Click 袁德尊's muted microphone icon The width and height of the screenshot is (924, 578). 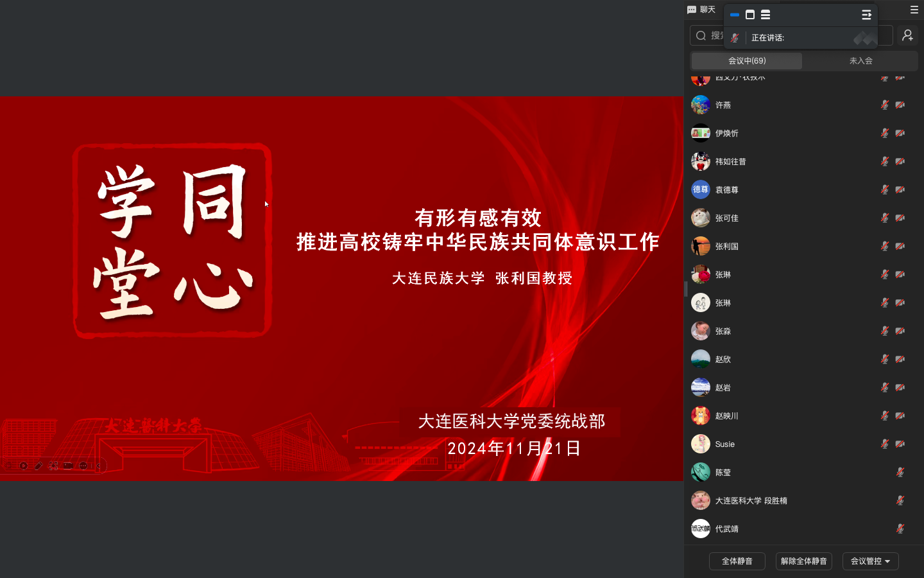(885, 189)
